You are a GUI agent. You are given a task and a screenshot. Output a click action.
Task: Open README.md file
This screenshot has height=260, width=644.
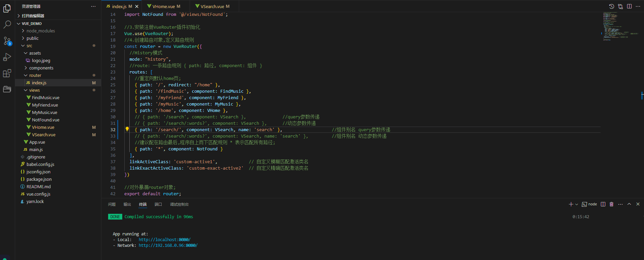tap(58, 187)
